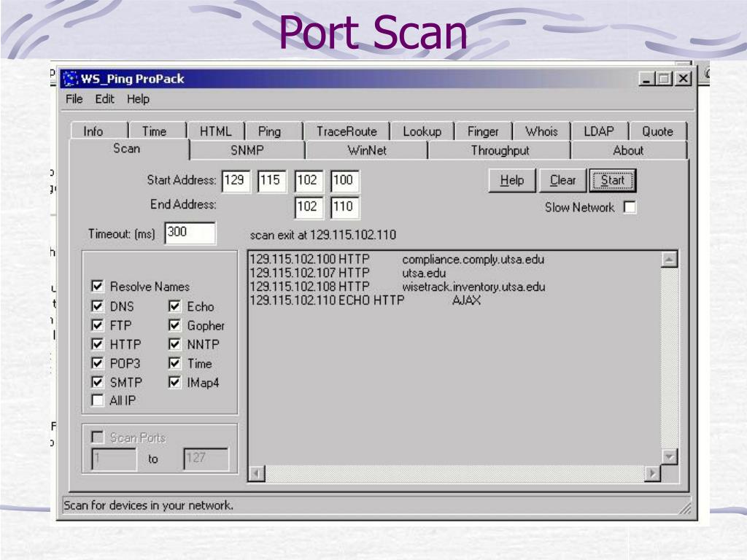Uncheck the Echo checkbox

click(175, 306)
